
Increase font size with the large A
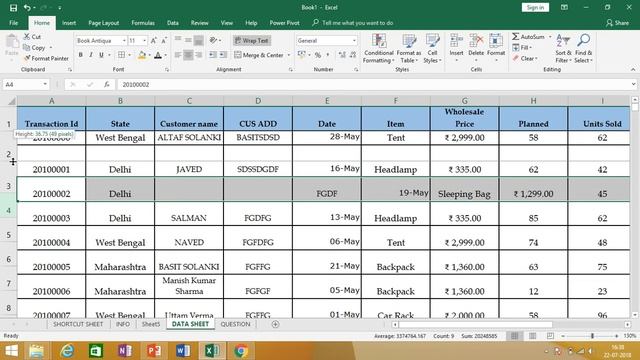(153, 41)
